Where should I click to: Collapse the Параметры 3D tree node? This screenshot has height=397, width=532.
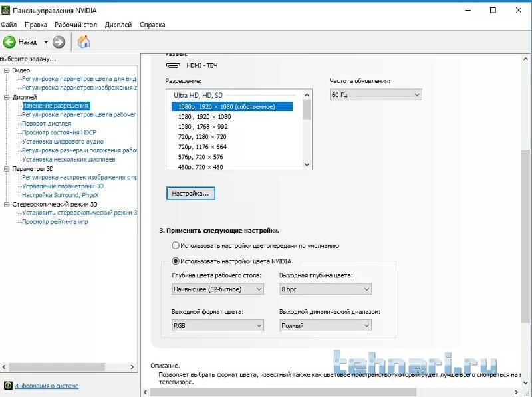pos(6,169)
